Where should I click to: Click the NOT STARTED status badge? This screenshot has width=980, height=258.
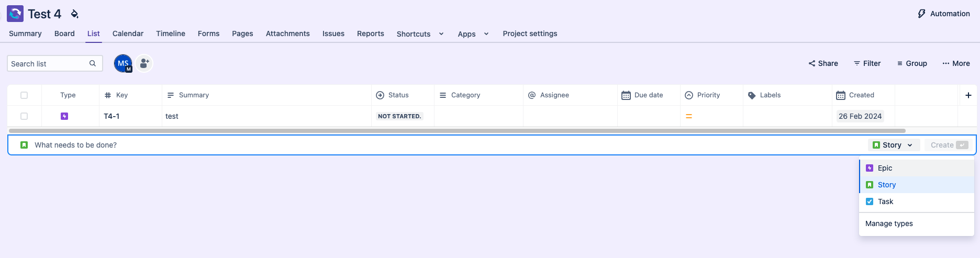point(399,116)
